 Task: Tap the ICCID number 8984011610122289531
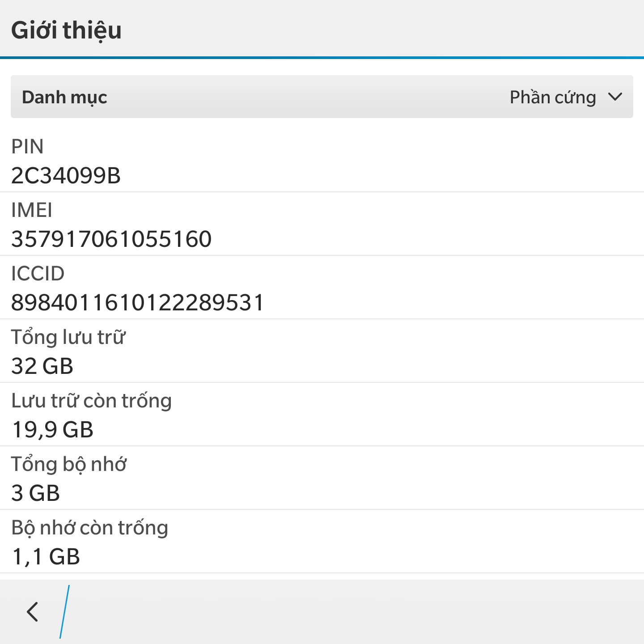138,302
